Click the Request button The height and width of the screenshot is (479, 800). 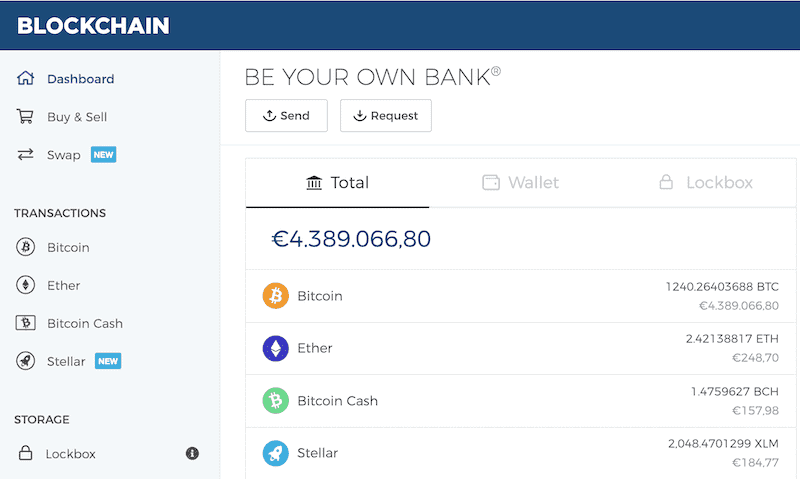(x=386, y=116)
